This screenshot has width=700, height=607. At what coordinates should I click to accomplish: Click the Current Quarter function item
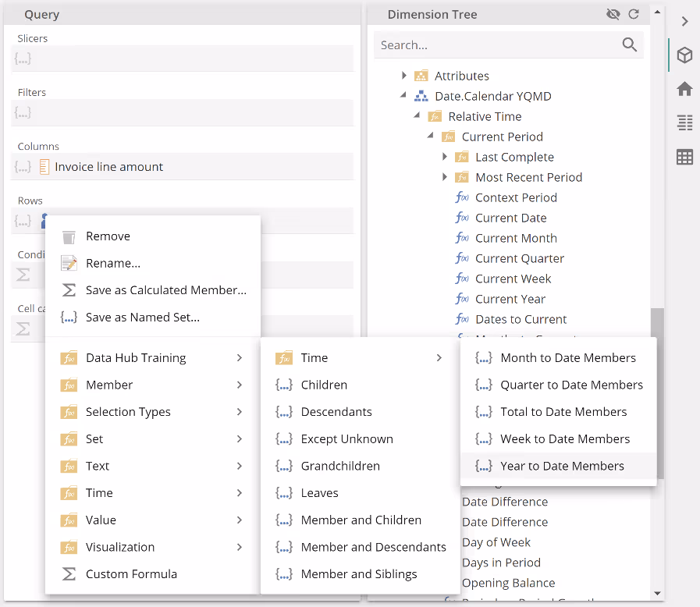pos(519,258)
